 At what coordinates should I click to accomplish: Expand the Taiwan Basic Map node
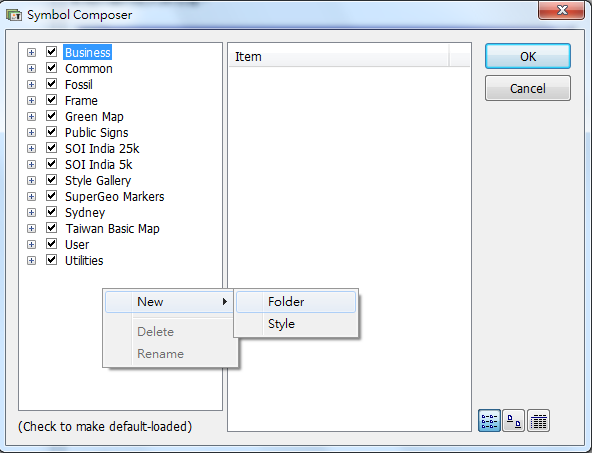[31, 228]
